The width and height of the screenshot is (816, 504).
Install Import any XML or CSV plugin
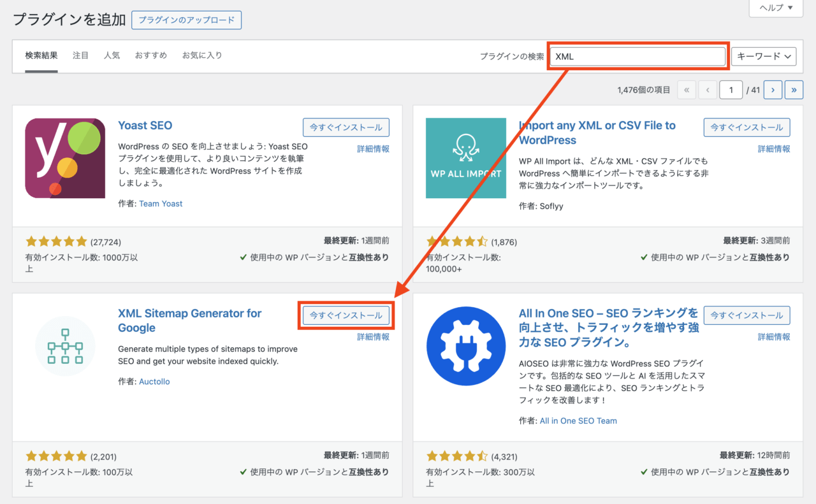click(747, 127)
